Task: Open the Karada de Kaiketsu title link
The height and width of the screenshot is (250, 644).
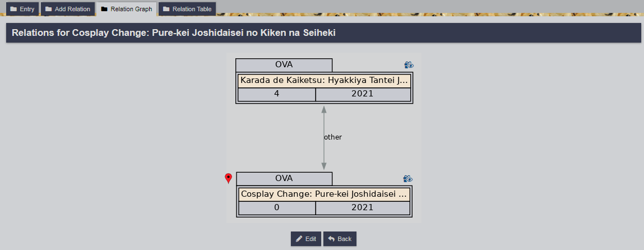Action: pyautogui.click(x=324, y=80)
